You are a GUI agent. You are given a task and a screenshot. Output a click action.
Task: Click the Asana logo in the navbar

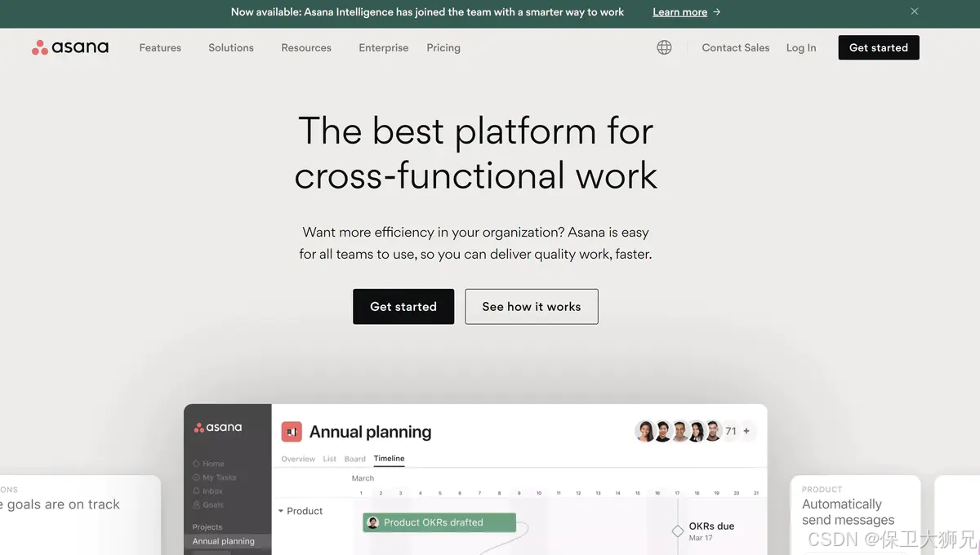pos(70,47)
